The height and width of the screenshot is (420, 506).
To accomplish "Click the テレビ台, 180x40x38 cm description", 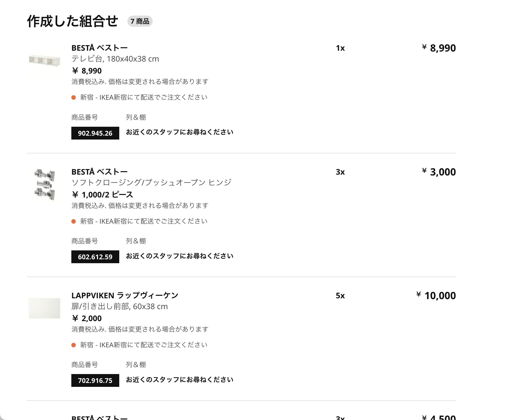I will (x=115, y=59).
